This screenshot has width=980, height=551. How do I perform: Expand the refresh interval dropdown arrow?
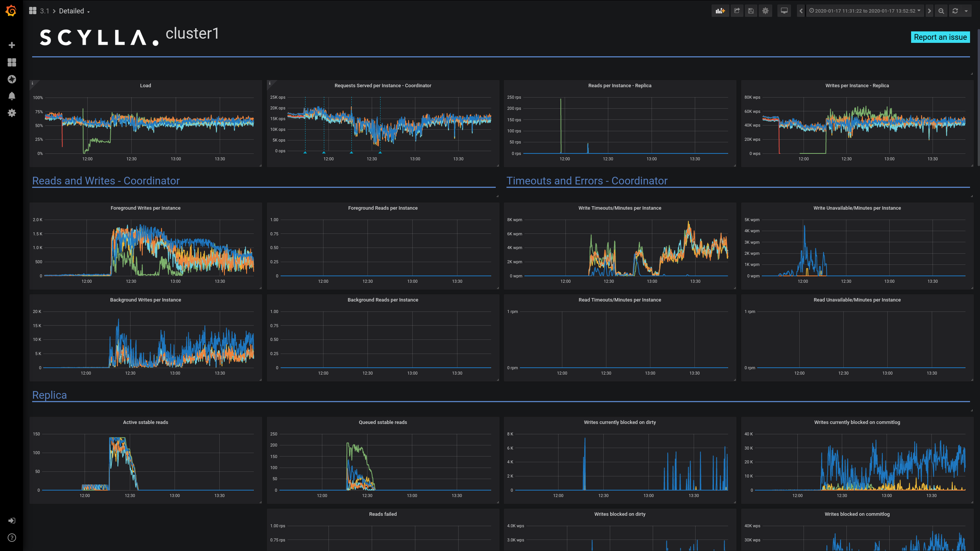[x=966, y=11]
